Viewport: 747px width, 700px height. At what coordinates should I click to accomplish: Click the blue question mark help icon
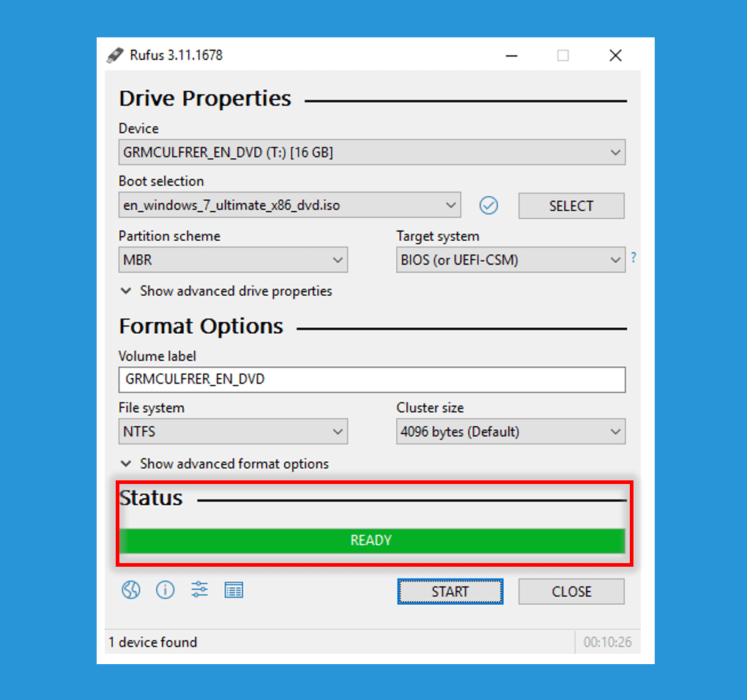click(633, 257)
